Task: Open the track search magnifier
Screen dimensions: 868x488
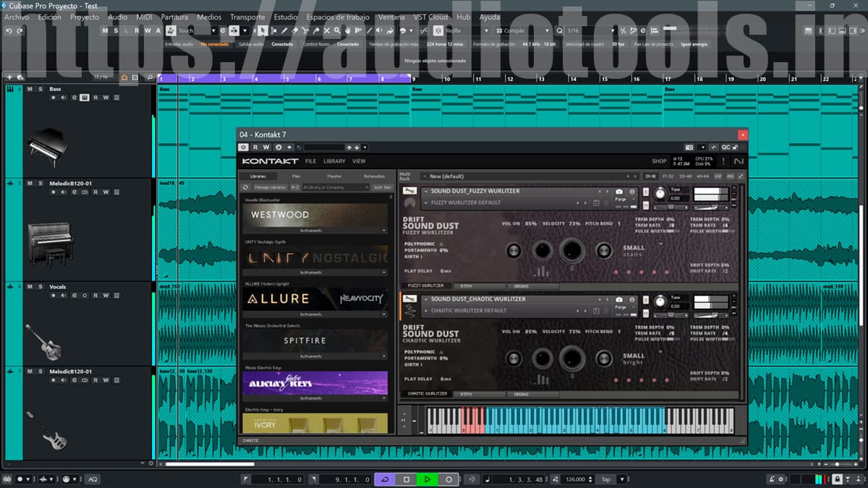Action: click(150, 77)
